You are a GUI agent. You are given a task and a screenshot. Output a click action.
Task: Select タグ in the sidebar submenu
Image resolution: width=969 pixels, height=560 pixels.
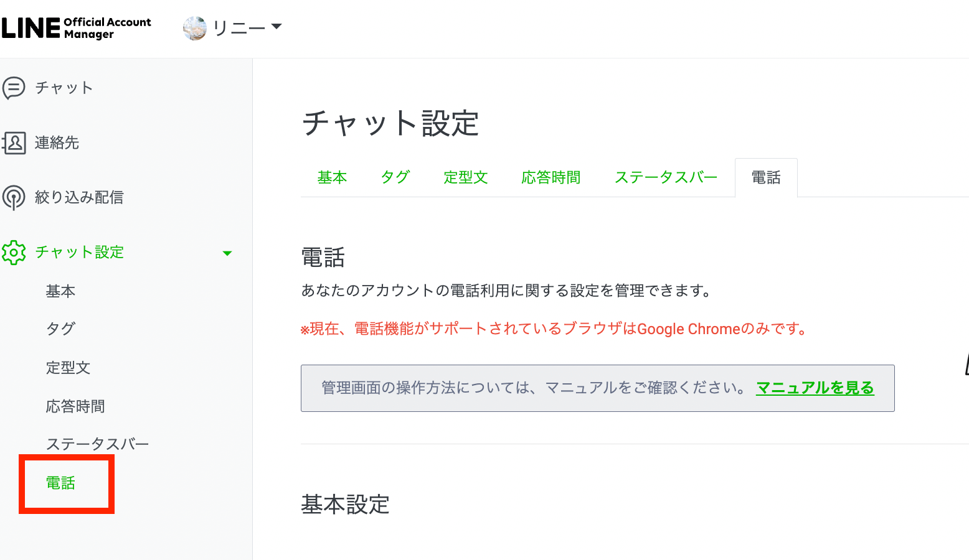click(60, 329)
